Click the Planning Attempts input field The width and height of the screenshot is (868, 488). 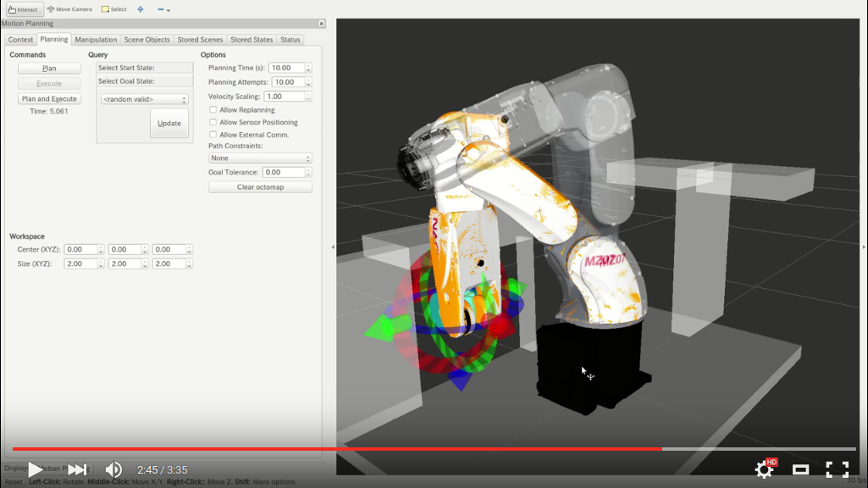pyautogui.click(x=289, y=82)
